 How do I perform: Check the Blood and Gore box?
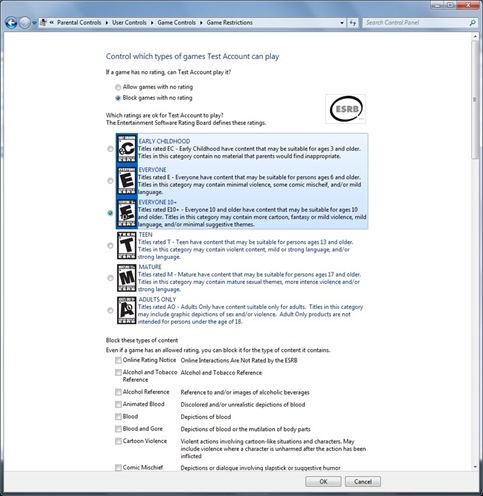tap(118, 429)
